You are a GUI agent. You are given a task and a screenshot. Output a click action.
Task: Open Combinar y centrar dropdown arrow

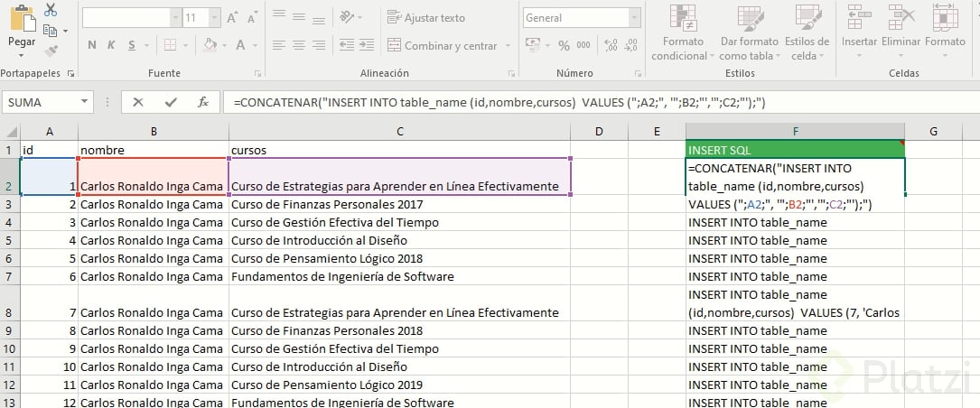tap(508, 46)
